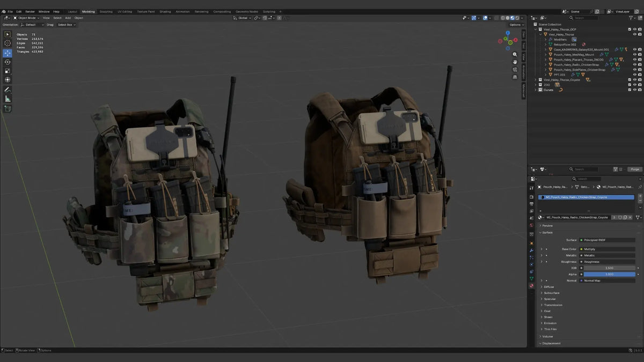Activate the Rotate tool
Viewport: 644px width, 362px height.
pos(8,62)
